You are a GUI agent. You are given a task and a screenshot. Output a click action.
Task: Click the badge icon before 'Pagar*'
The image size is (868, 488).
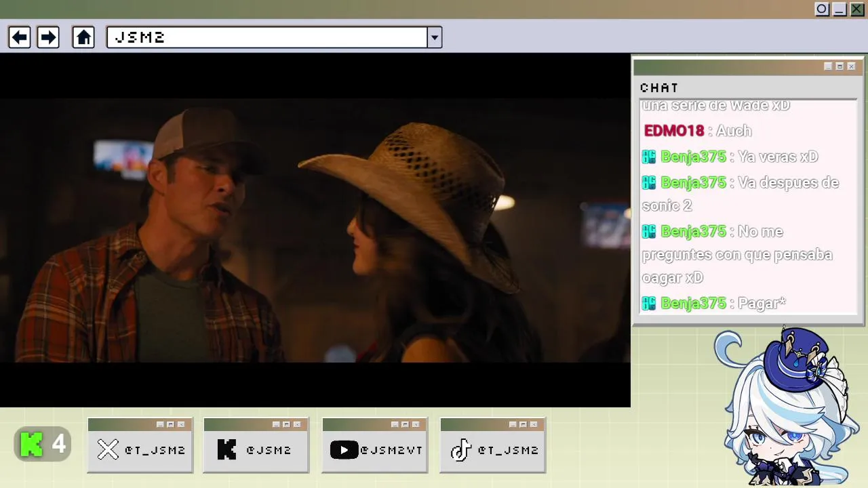click(x=649, y=303)
